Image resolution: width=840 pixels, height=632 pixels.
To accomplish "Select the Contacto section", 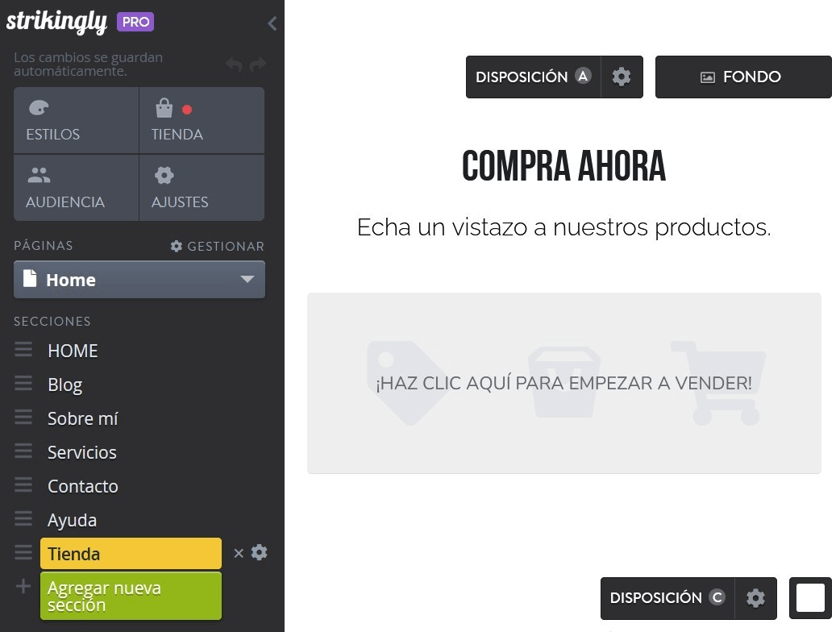I will [x=83, y=486].
